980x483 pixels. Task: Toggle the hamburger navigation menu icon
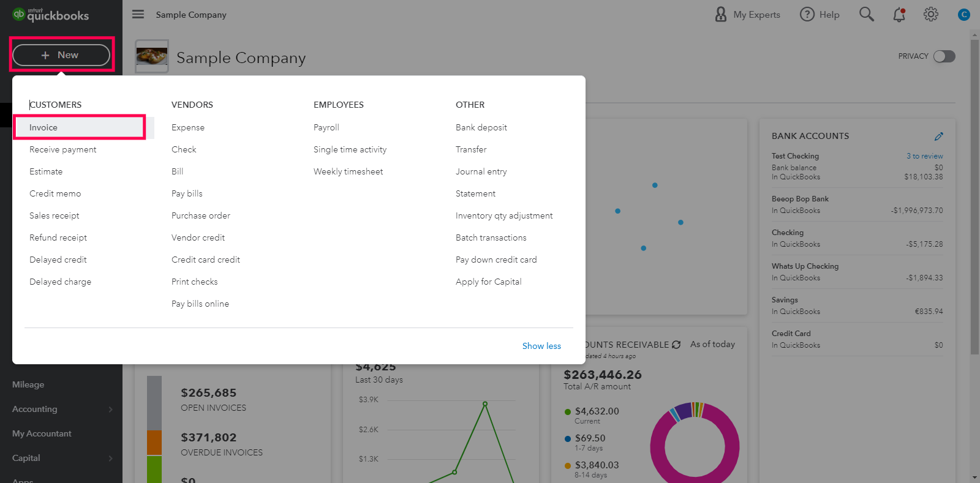pyautogui.click(x=138, y=14)
